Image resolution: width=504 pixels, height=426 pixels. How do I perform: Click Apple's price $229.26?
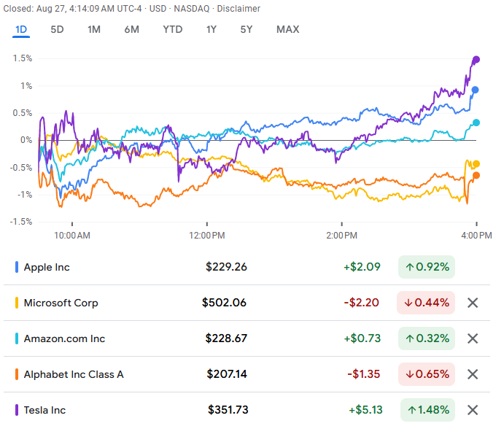(226, 267)
